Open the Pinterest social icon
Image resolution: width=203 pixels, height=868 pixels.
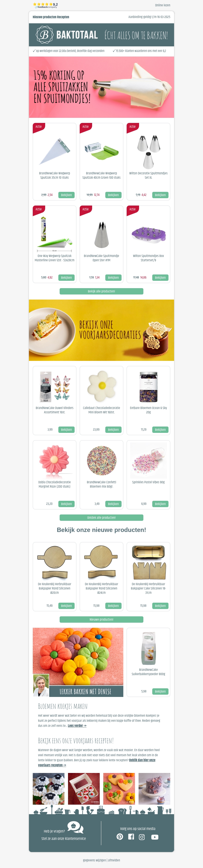pyautogui.click(x=120, y=837)
